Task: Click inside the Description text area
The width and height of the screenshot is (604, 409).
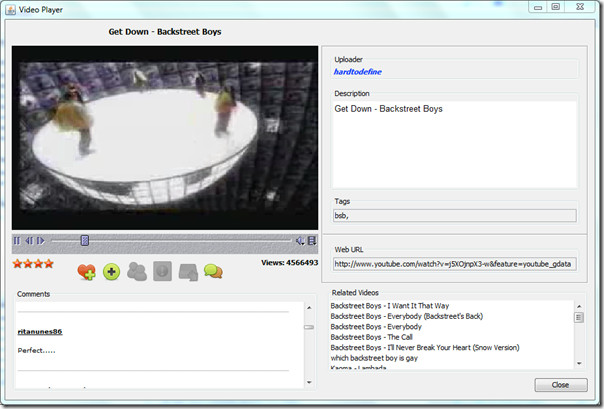Action: (x=455, y=145)
